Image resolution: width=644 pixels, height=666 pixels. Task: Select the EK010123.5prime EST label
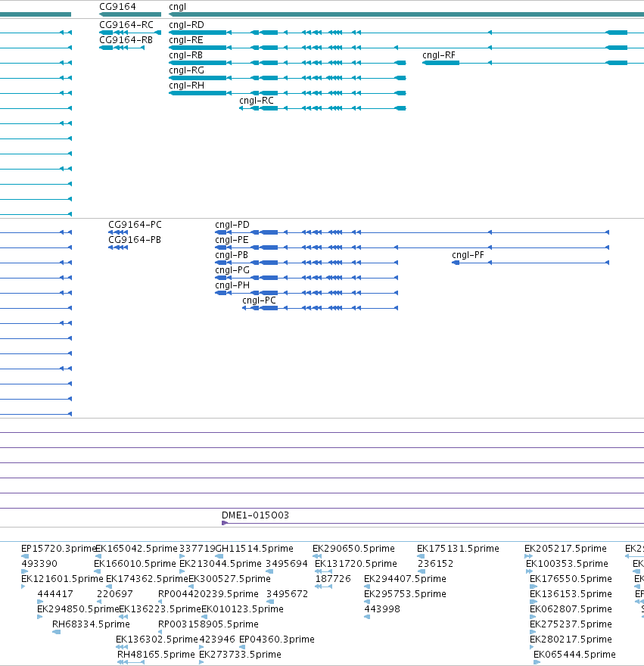click(x=242, y=609)
